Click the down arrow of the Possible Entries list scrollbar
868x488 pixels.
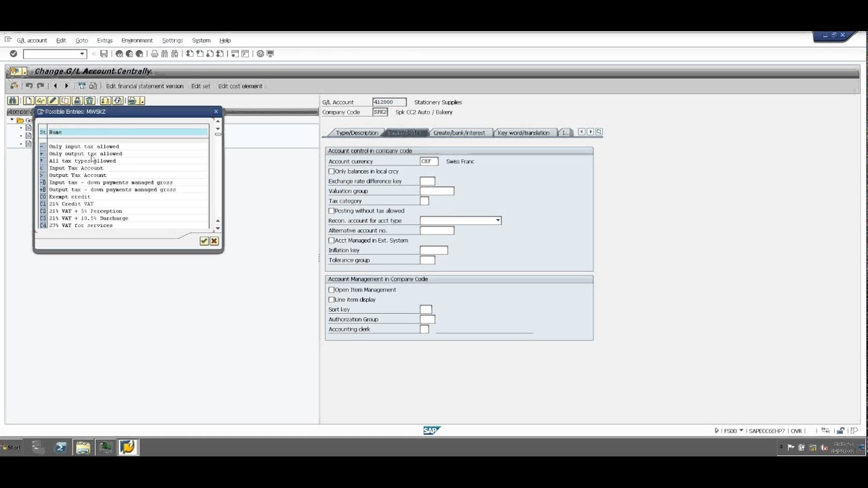pyautogui.click(x=218, y=228)
